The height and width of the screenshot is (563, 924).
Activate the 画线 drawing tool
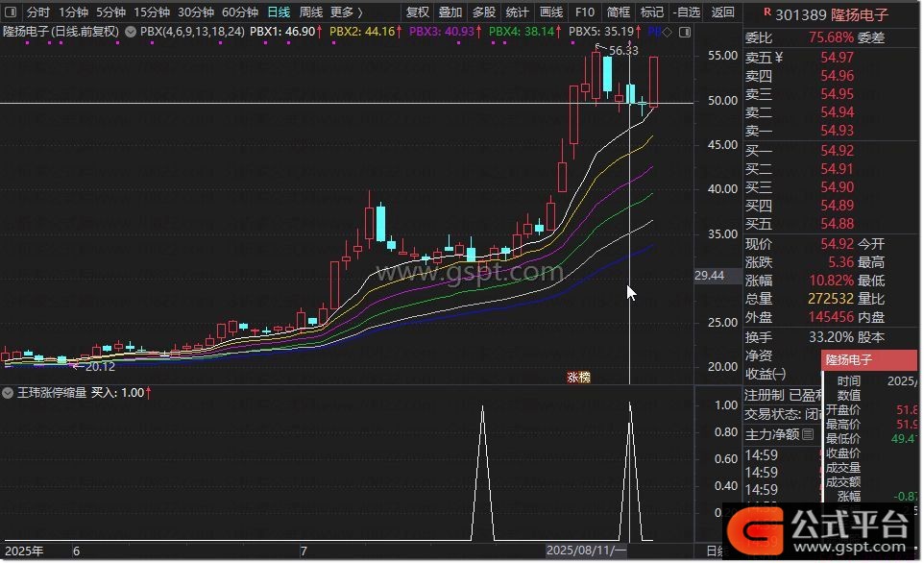[x=551, y=12]
